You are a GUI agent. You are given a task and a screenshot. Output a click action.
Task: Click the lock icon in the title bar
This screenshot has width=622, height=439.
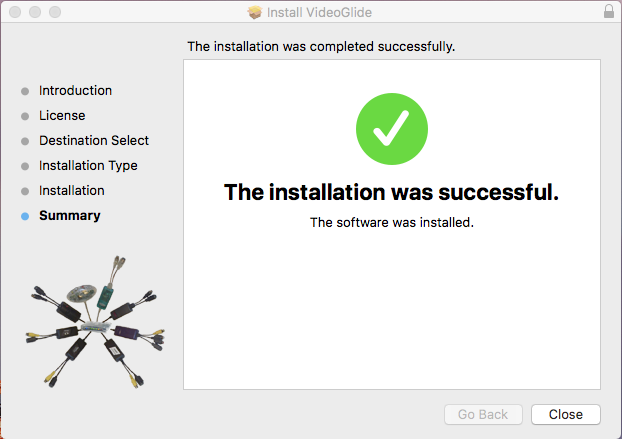point(609,12)
